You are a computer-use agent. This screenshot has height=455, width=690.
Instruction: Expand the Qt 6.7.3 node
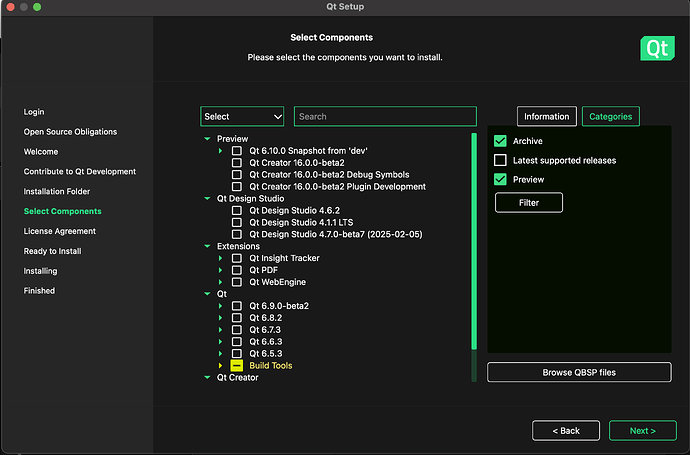[220, 329]
